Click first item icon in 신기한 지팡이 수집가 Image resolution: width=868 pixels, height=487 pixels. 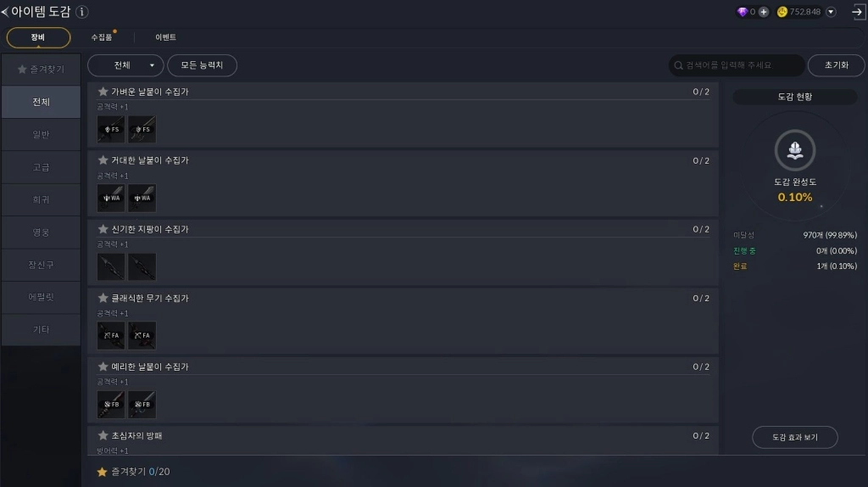pos(111,266)
